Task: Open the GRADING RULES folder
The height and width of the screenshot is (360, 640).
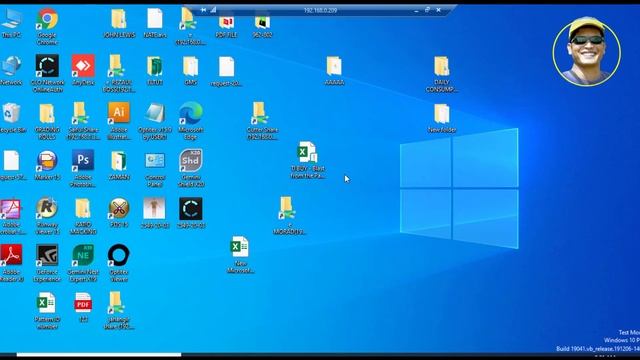Action: [47, 113]
